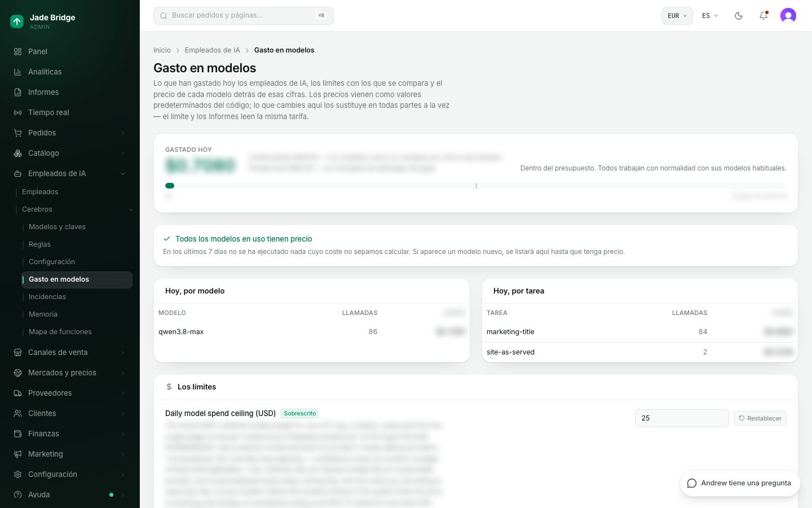Expand the Catálogo menu chevron

tap(123, 153)
